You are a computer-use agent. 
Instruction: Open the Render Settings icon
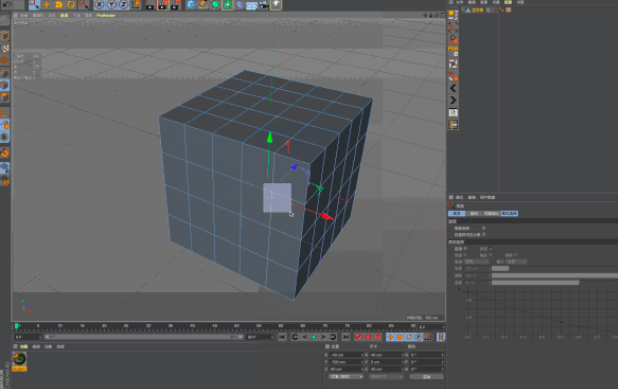tap(176, 4)
